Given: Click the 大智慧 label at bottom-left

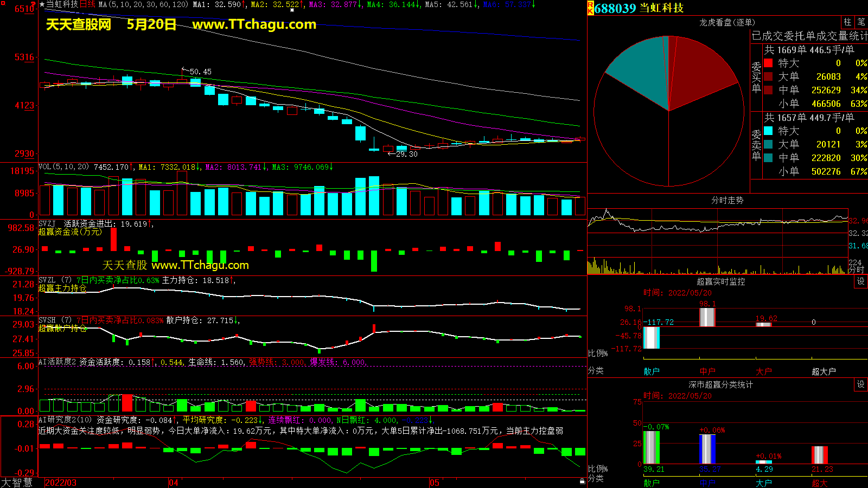Looking at the screenshot, I should [x=16, y=483].
